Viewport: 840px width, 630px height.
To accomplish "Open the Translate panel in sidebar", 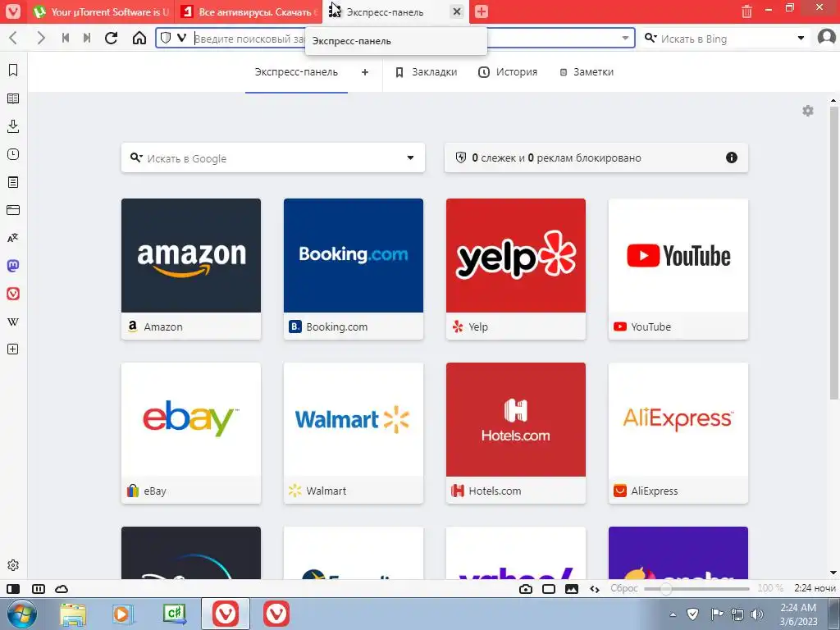I will coord(13,238).
